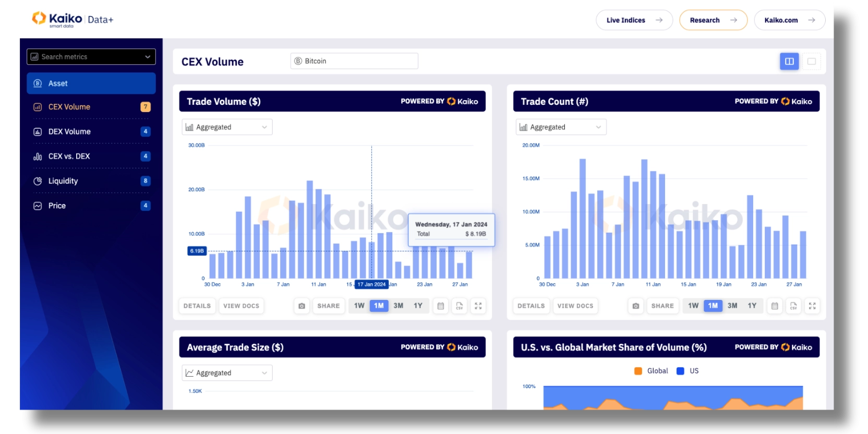Expand the Search metrics dropdown
This screenshot has width=868, height=434.
tap(91, 56)
